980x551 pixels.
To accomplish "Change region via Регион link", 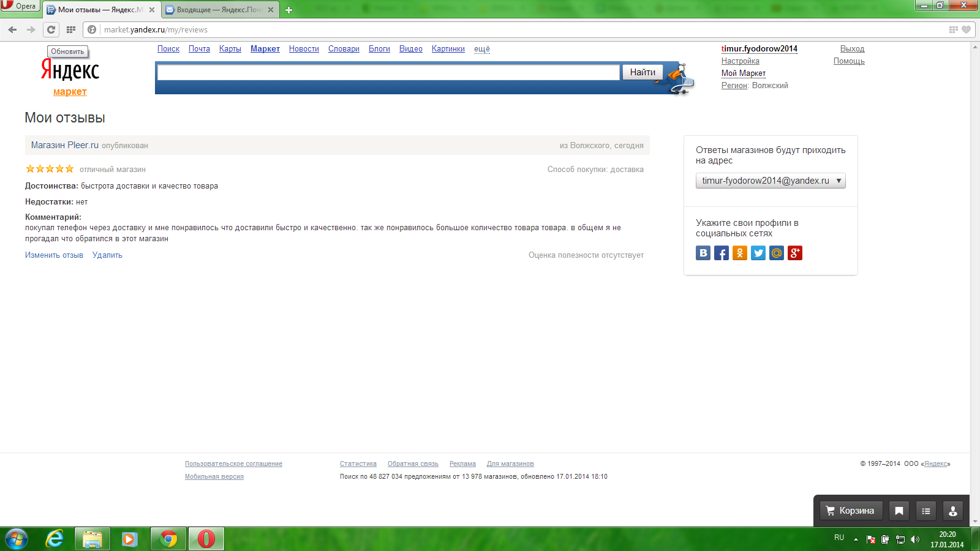I will 734,86.
